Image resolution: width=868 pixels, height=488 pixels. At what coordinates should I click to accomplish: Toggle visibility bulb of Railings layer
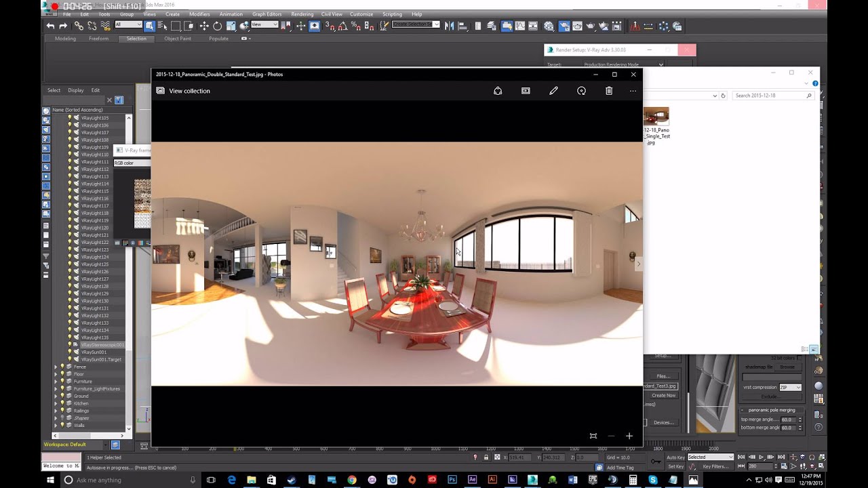62,411
